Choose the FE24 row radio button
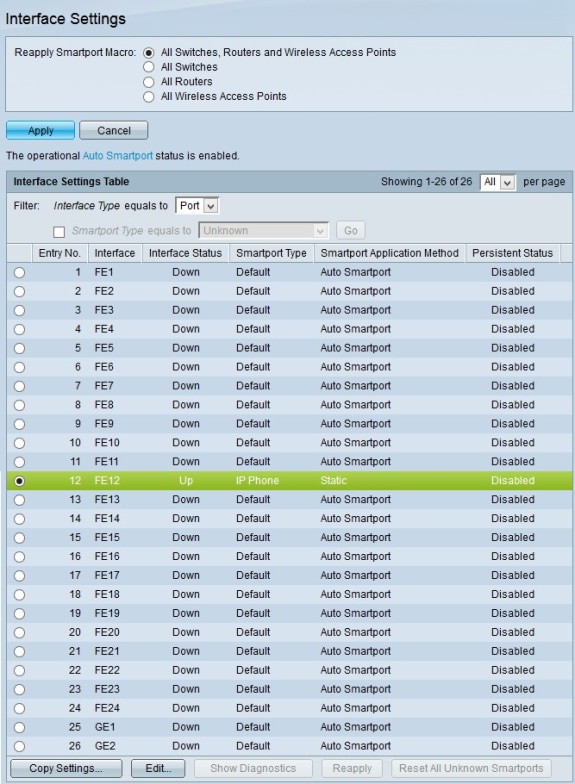 click(x=19, y=708)
